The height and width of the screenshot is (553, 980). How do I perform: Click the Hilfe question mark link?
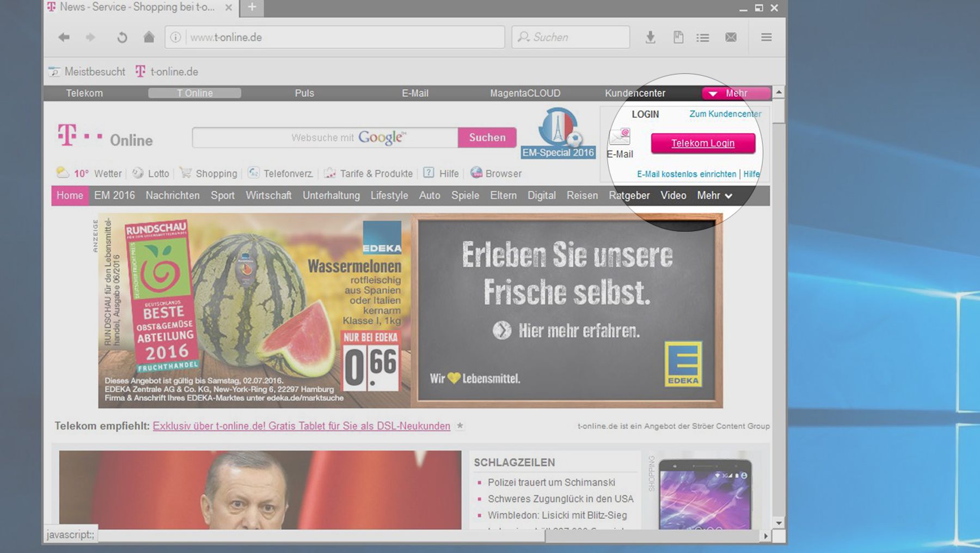coord(441,173)
